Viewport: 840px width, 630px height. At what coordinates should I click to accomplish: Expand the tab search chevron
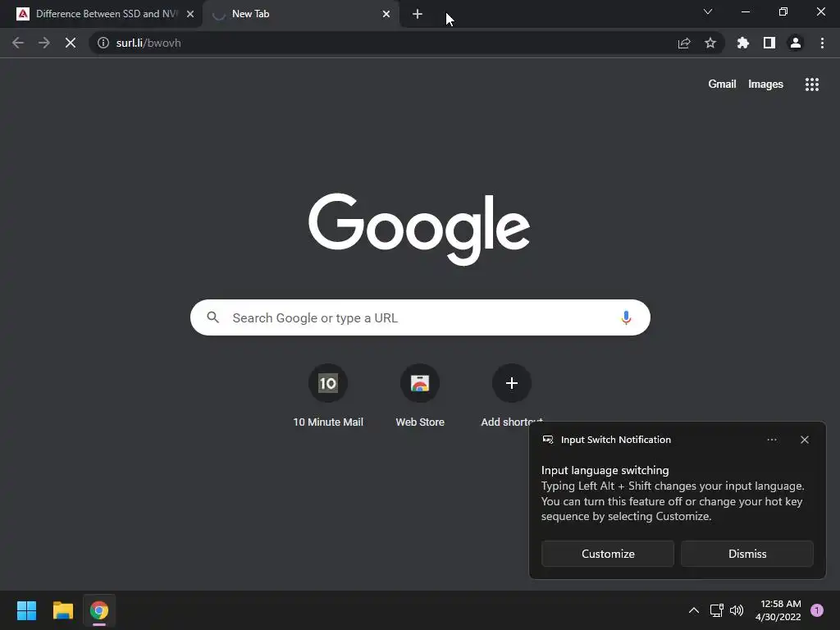(x=708, y=11)
